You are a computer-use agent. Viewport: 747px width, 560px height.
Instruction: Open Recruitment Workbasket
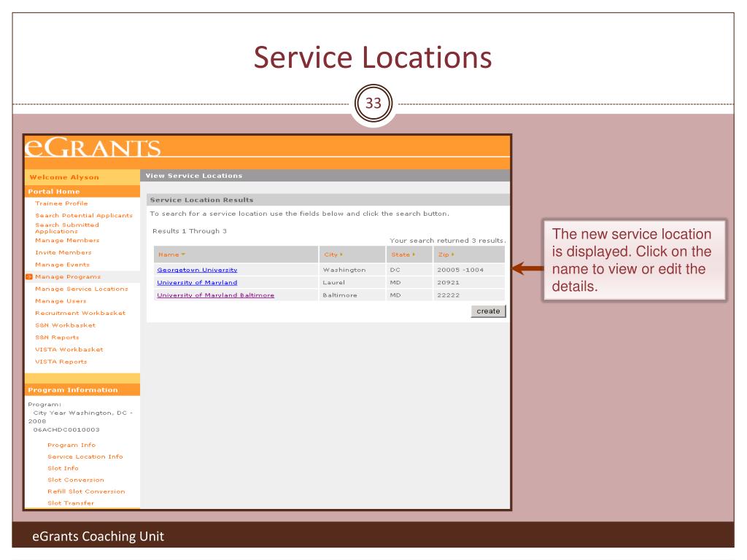(80, 314)
